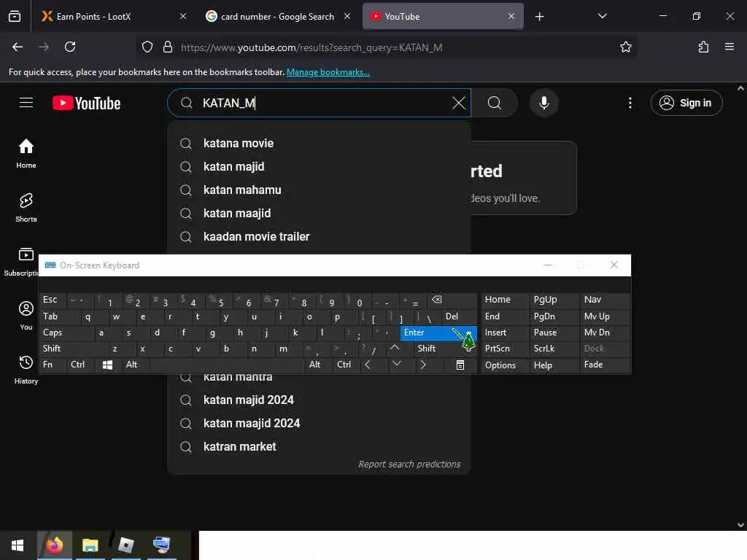Toggle Nav mode on On-Screen Keyboard
This screenshot has height=560, width=747.
605,300
